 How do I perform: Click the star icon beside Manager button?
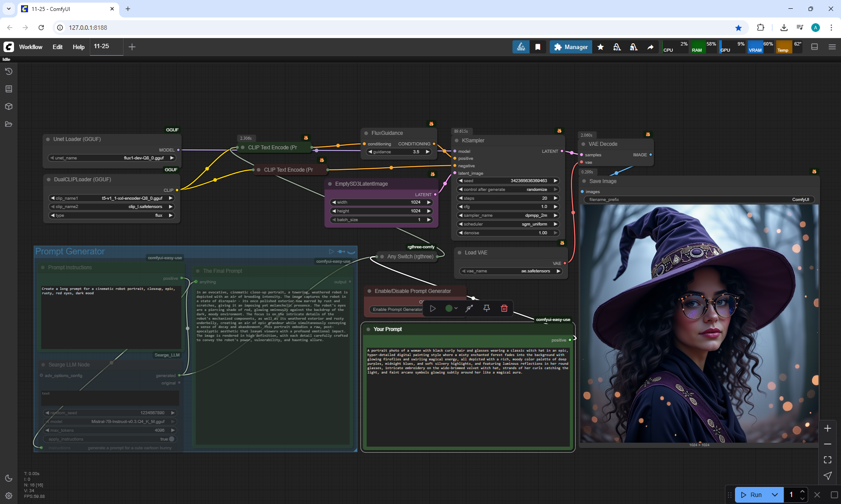[601, 47]
